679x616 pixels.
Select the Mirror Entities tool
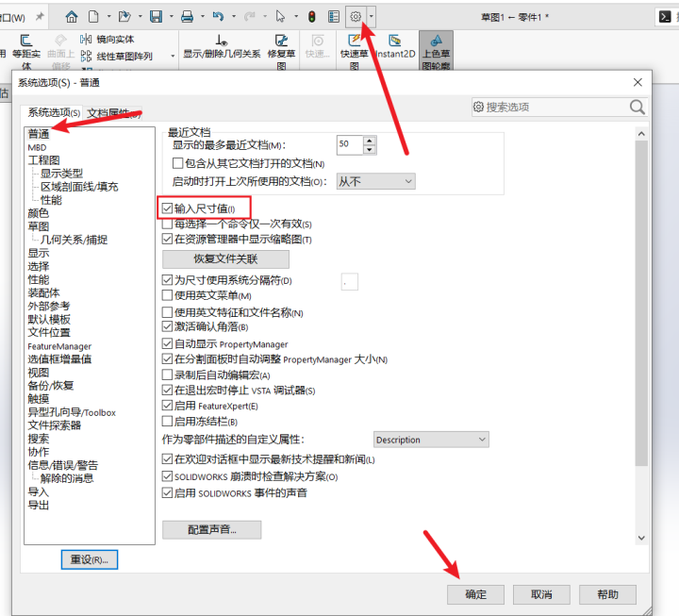pyautogui.click(x=108, y=40)
